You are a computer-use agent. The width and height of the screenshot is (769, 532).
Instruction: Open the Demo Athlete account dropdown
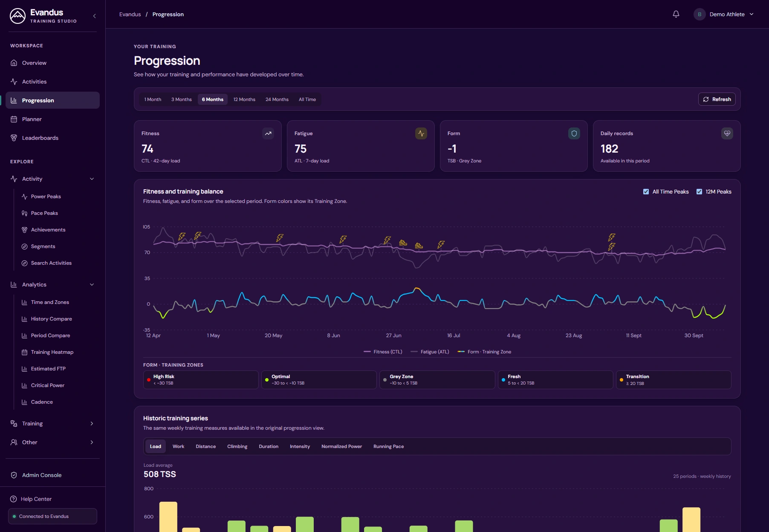[724, 14]
